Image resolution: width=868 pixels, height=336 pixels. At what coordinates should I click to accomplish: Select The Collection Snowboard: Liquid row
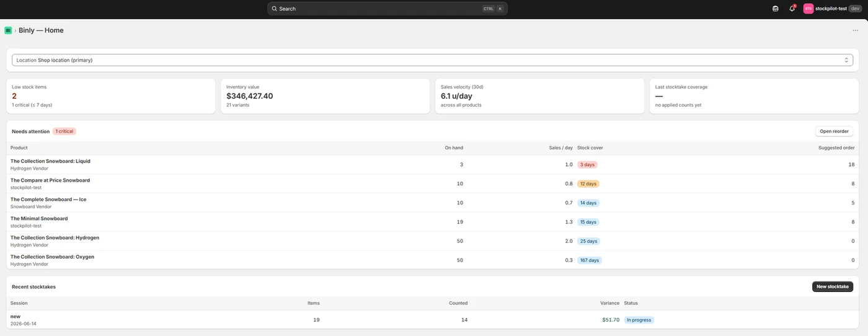click(x=433, y=164)
